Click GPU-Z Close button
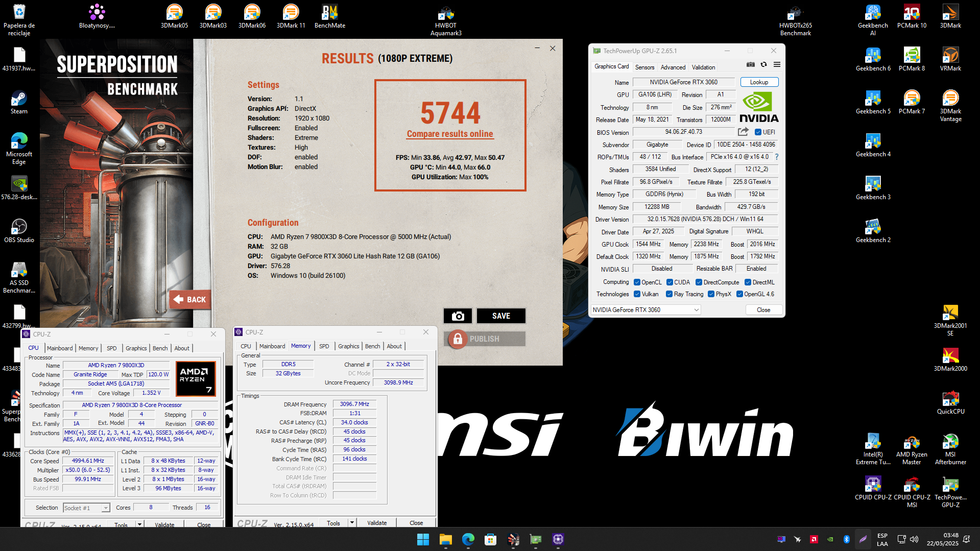980x551 pixels. pyautogui.click(x=763, y=310)
